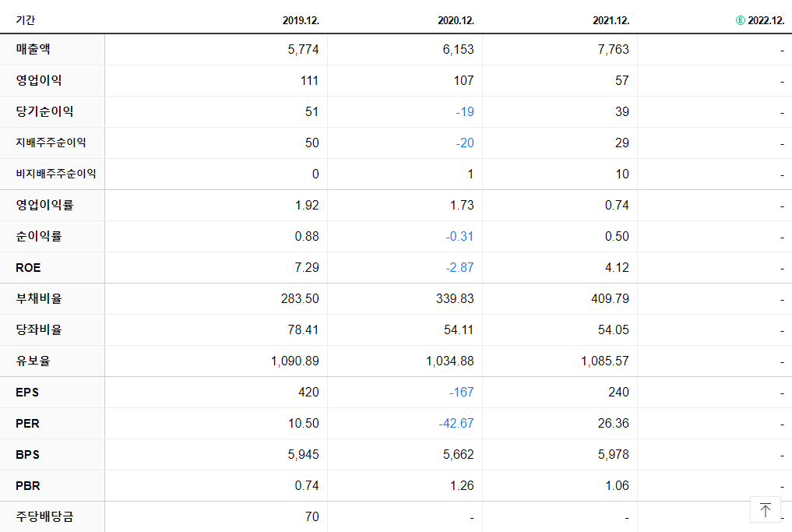Click the 매출액 row label
The width and height of the screenshot is (792, 532).
point(33,49)
